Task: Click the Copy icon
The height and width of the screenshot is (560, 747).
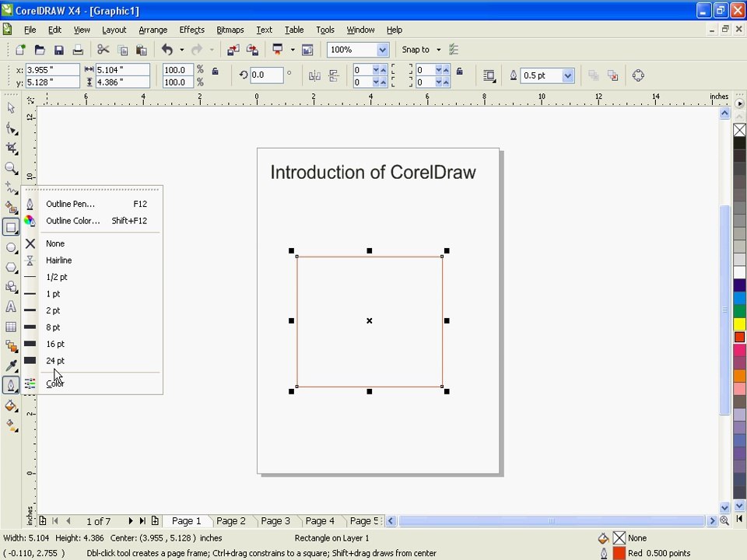Action: 122,50
